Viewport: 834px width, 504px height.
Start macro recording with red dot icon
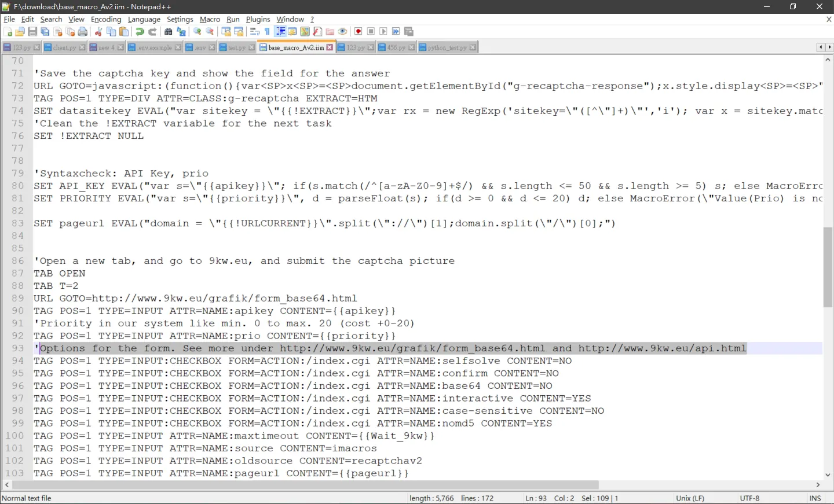(x=359, y=32)
